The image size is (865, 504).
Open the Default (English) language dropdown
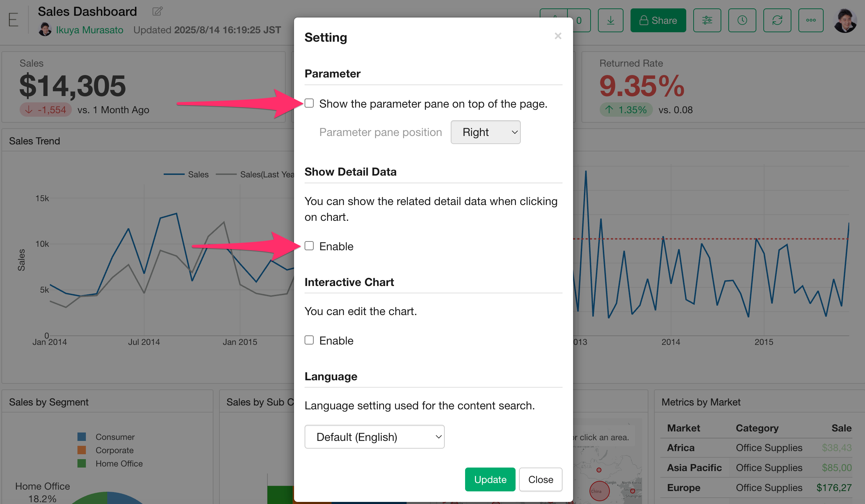tap(374, 437)
